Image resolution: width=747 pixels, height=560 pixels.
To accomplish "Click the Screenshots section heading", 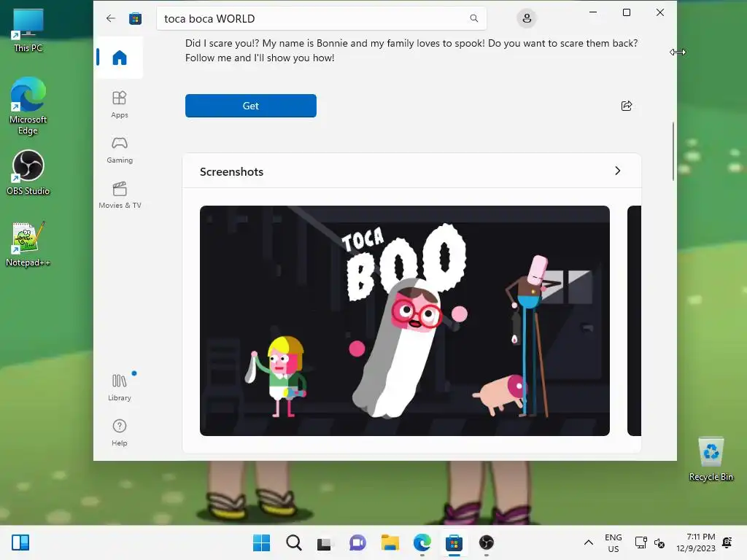I will pos(231,171).
